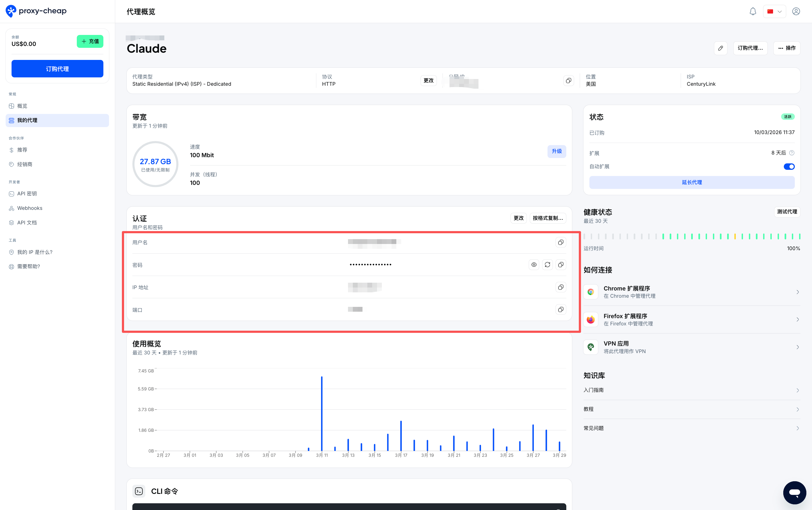
Task: Reveal password using the eye icon
Action: [x=534, y=265]
